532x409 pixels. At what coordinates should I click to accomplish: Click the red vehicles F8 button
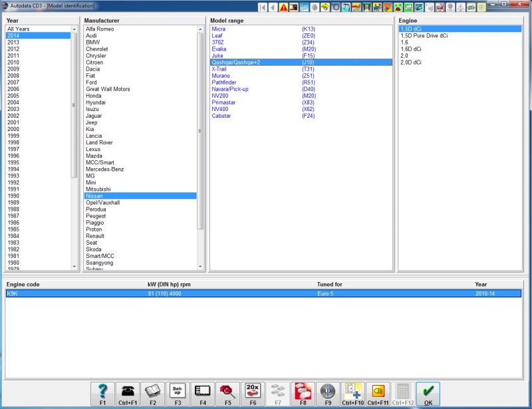pyautogui.click(x=303, y=394)
